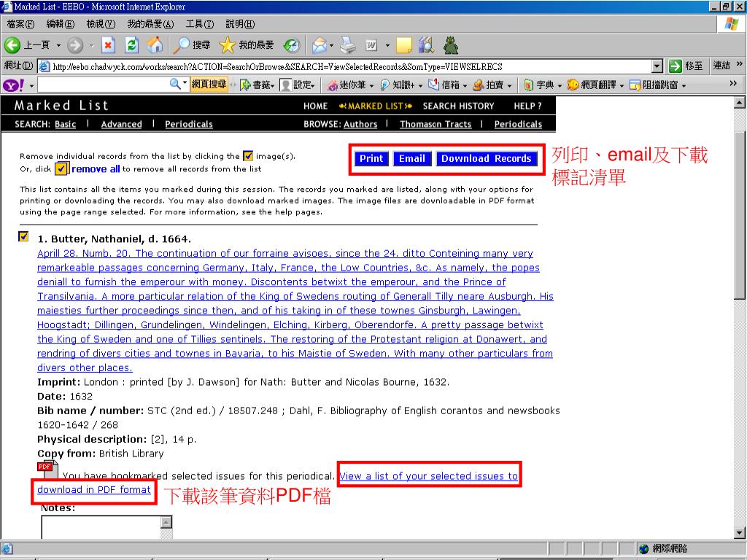Click the green figure toolbar icon
The width and height of the screenshot is (747, 560).
point(451,45)
